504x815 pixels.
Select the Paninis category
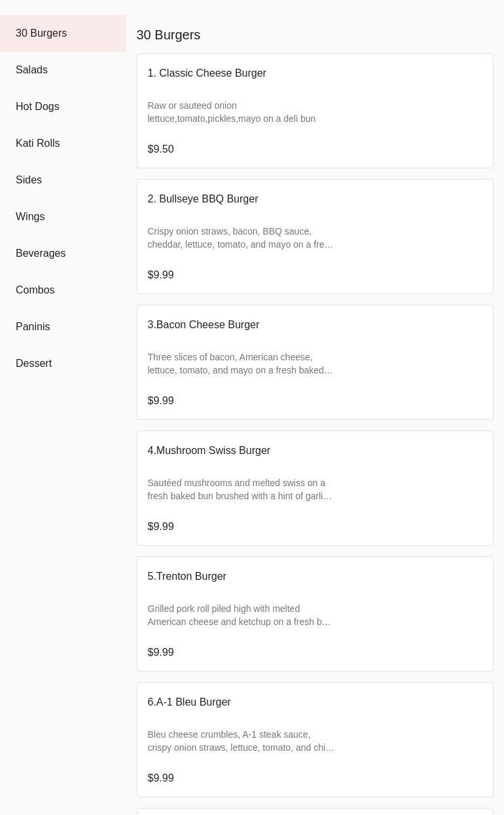click(33, 327)
